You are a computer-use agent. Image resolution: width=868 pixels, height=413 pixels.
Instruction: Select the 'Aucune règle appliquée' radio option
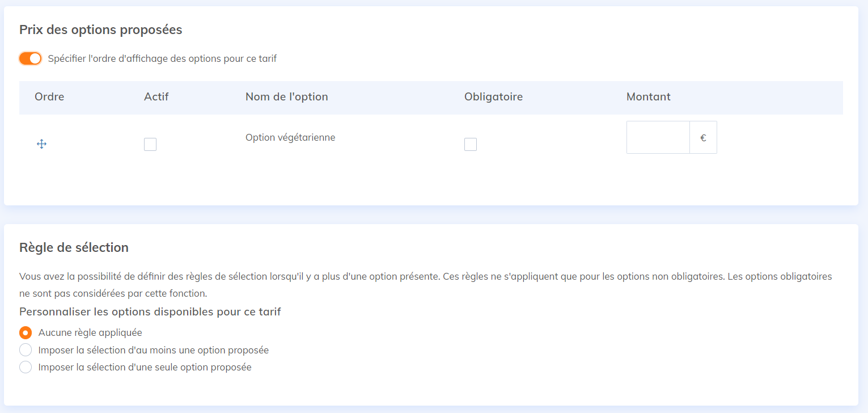[26, 332]
